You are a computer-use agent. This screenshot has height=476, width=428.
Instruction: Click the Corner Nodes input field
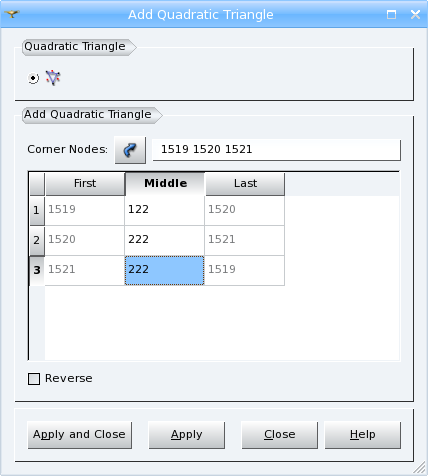coord(276,150)
